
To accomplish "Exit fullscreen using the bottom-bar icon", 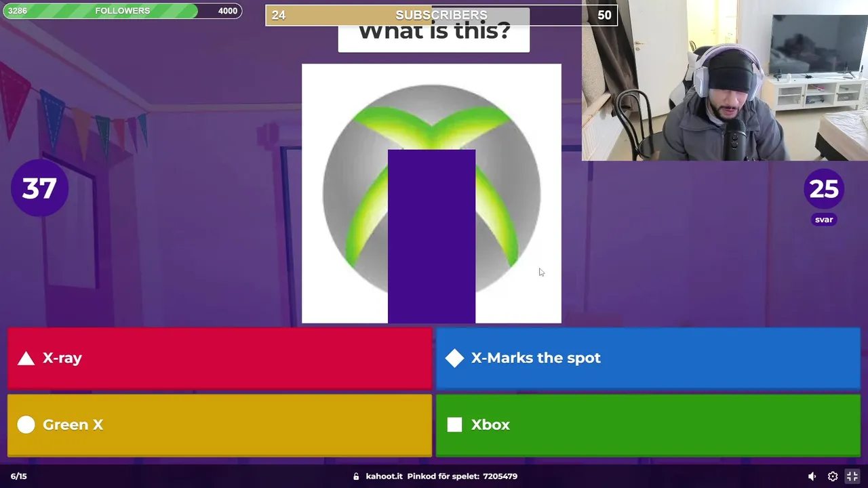I will (852, 476).
